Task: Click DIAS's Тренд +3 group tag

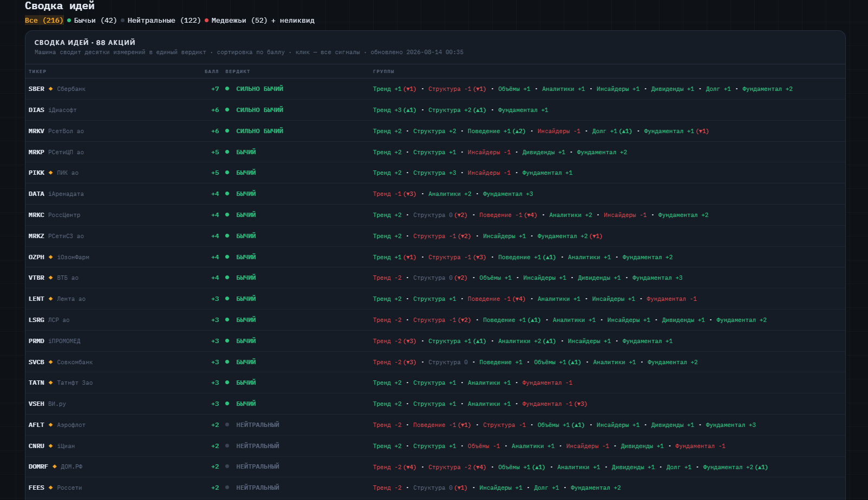Action: pos(394,110)
